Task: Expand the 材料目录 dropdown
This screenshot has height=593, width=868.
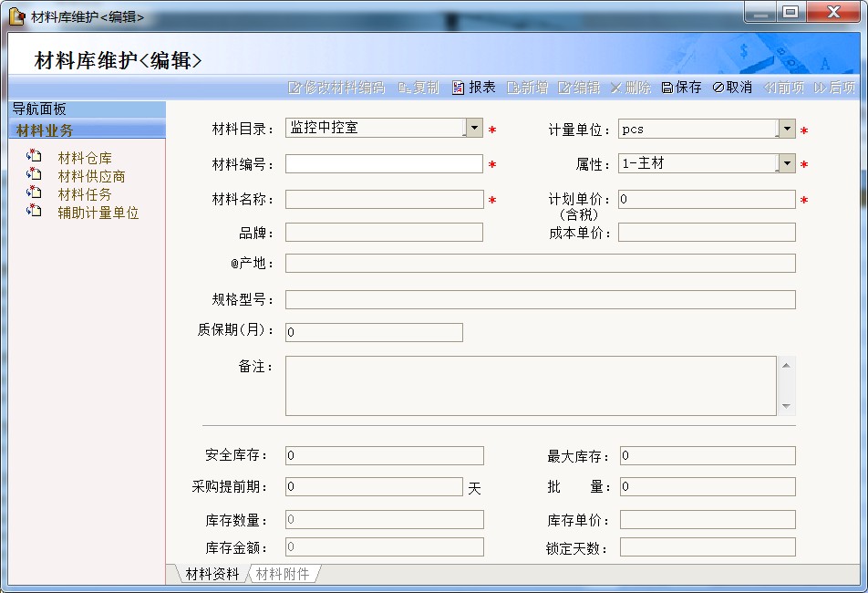Action: tap(473, 129)
